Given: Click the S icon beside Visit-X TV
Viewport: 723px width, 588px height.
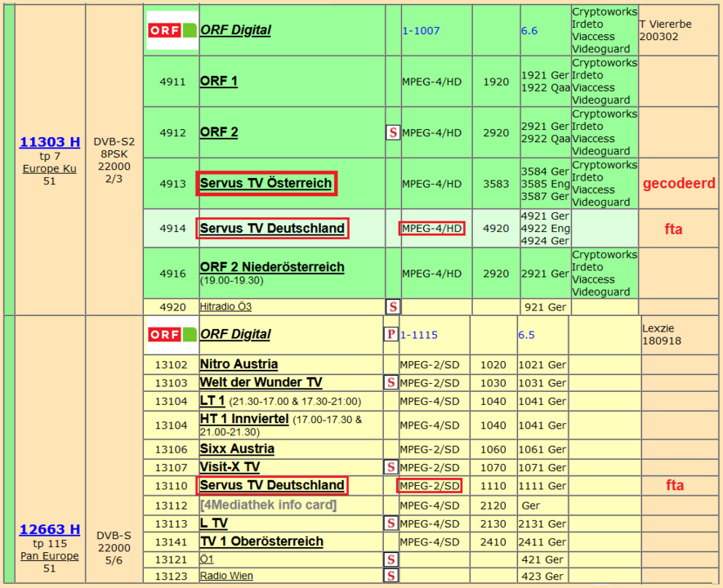Looking at the screenshot, I should tap(391, 467).
